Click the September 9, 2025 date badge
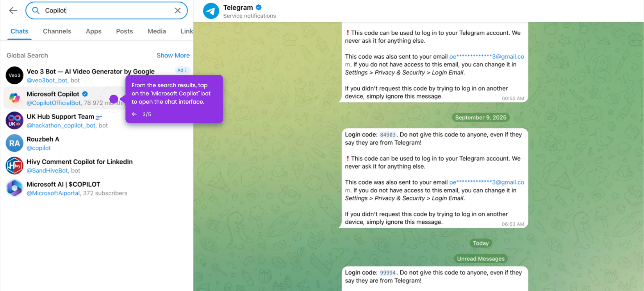Screen dimensions: 644x291 coord(481,117)
